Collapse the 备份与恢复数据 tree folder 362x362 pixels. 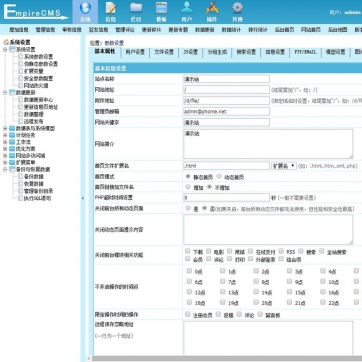[x=5, y=169]
